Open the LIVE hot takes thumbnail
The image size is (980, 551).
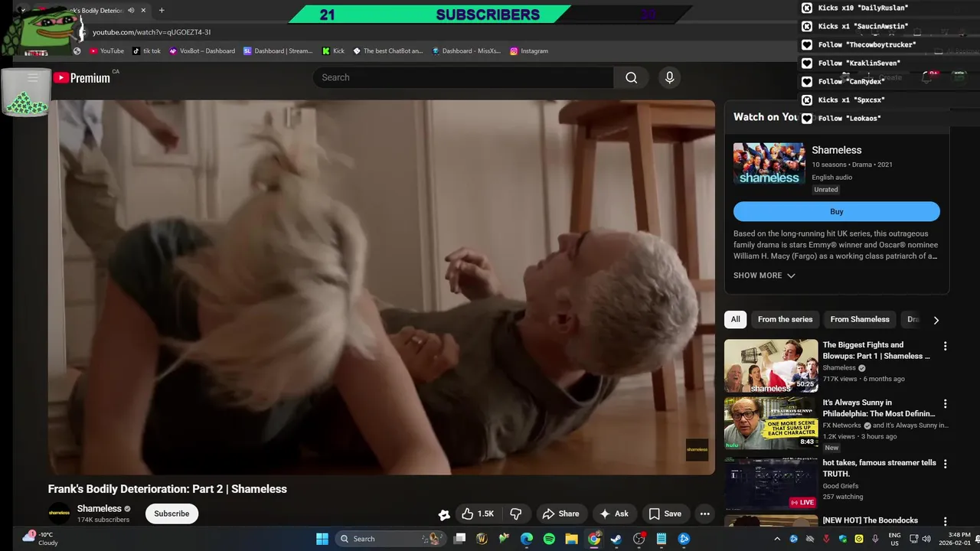pyautogui.click(x=771, y=483)
